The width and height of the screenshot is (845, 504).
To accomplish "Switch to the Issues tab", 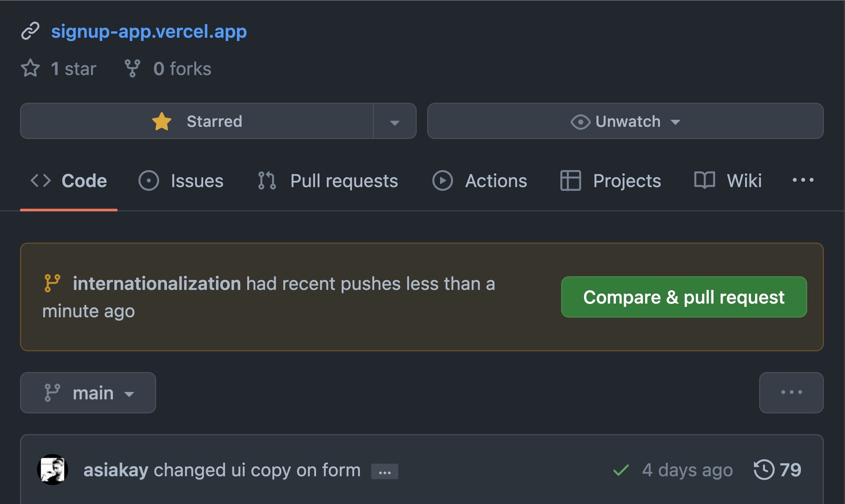I will click(x=181, y=181).
